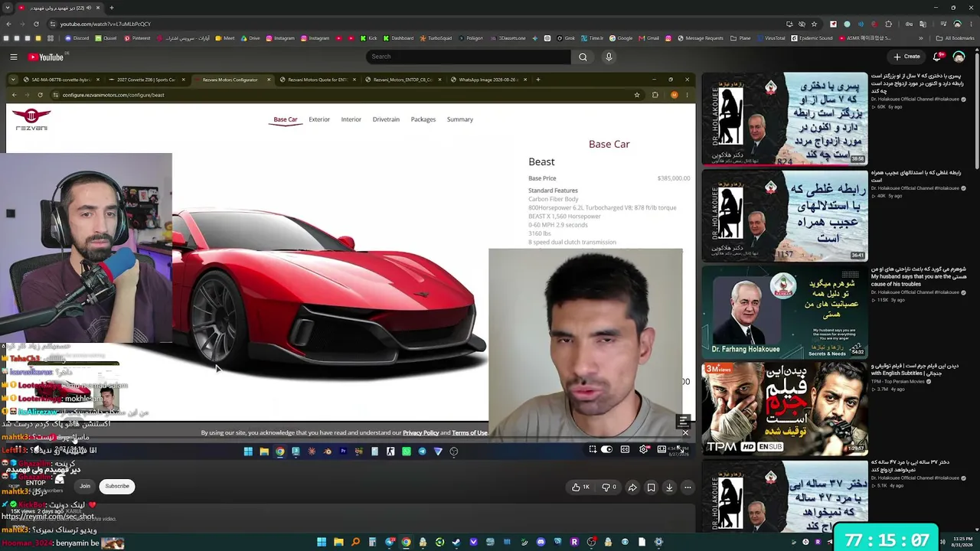The width and height of the screenshot is (980, 551).
Task: Open the Epidemic Sound bookmark
Action: [x=812, y=38]
